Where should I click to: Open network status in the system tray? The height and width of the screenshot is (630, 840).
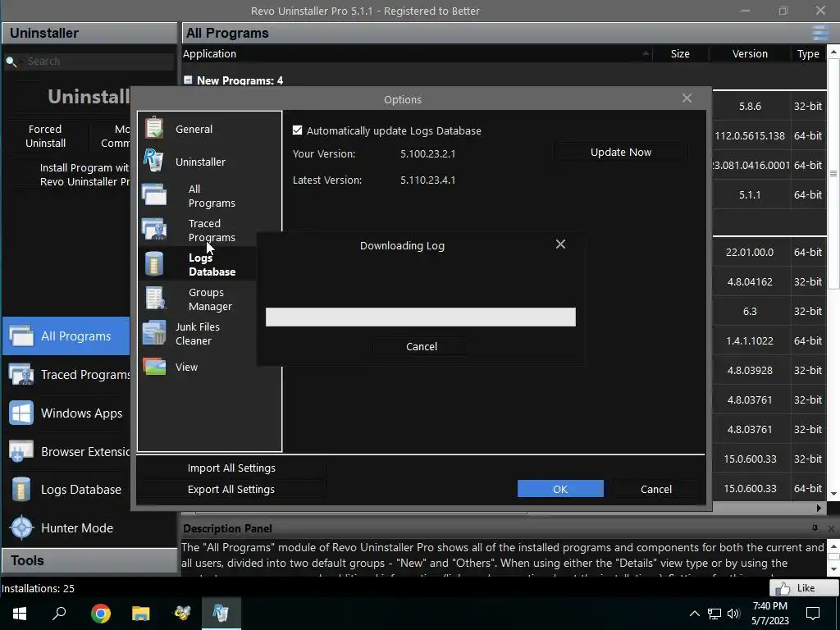[x=714, y=614]
